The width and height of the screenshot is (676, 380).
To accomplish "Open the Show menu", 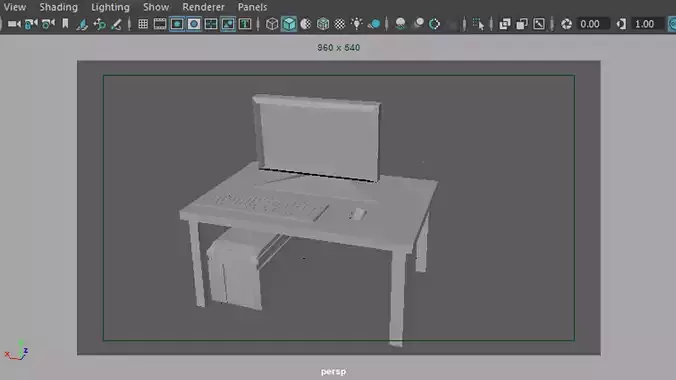I will click(156, 7).
